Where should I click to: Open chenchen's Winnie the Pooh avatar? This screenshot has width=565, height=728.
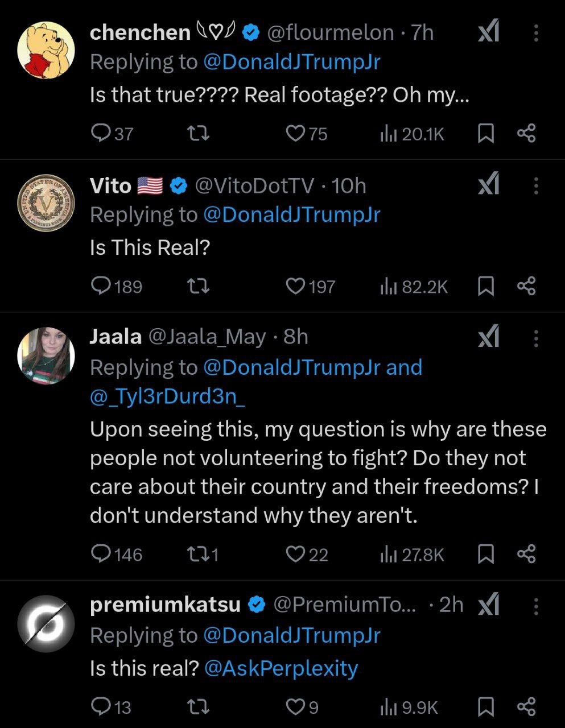46,51
